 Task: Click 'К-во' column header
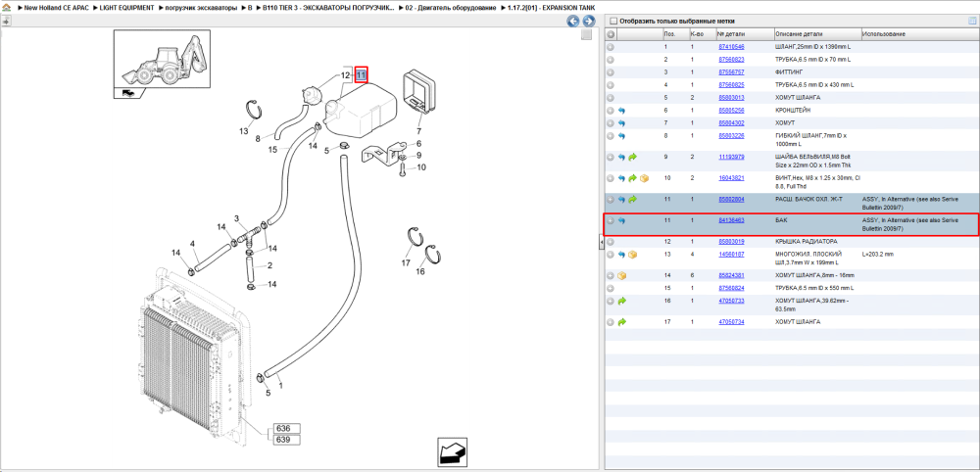pos(696,33)
